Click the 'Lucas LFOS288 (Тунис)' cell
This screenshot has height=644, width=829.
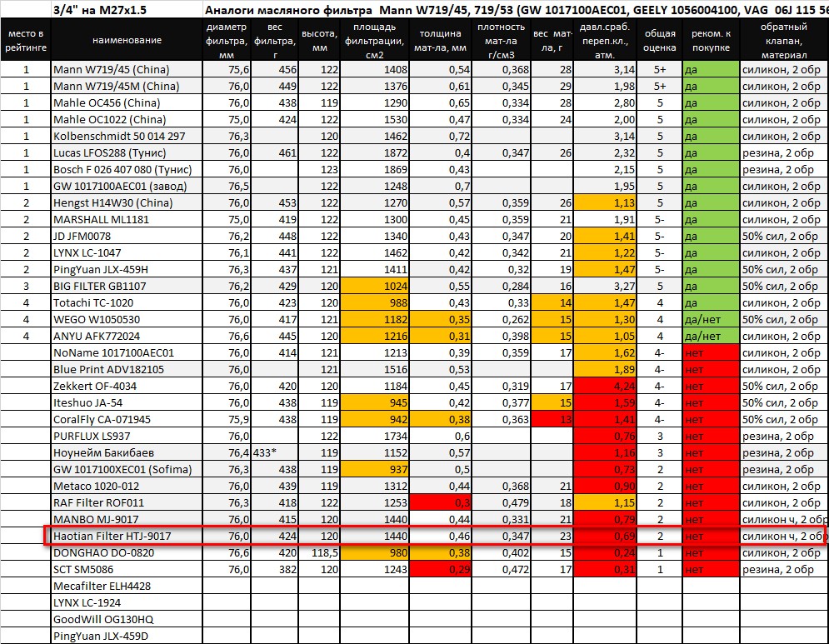click(127, 152)
